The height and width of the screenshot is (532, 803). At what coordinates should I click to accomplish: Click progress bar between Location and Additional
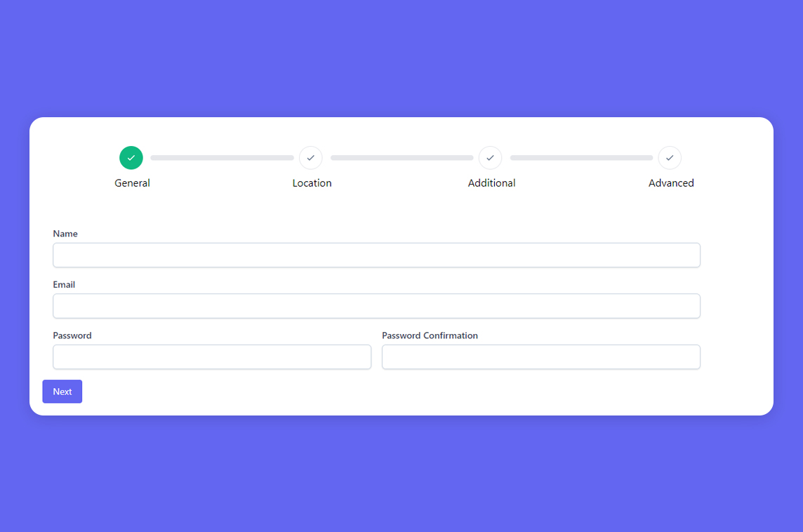pos(401,158)
